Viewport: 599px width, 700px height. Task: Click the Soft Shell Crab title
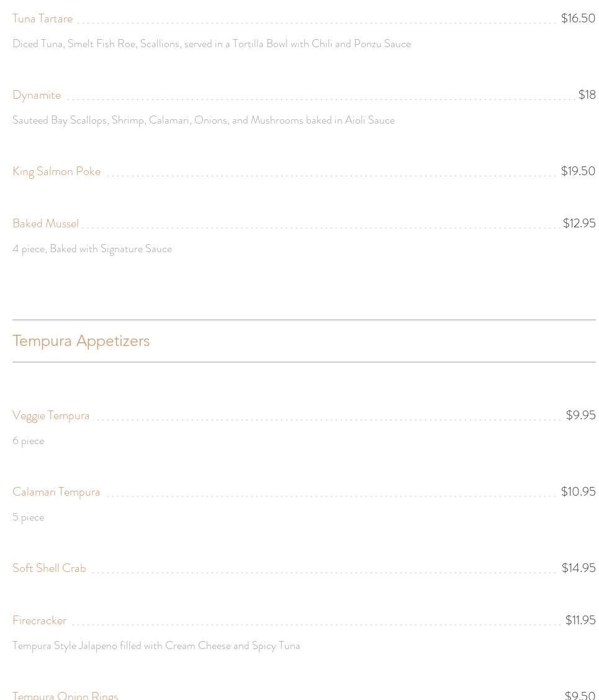click(49, 568)
